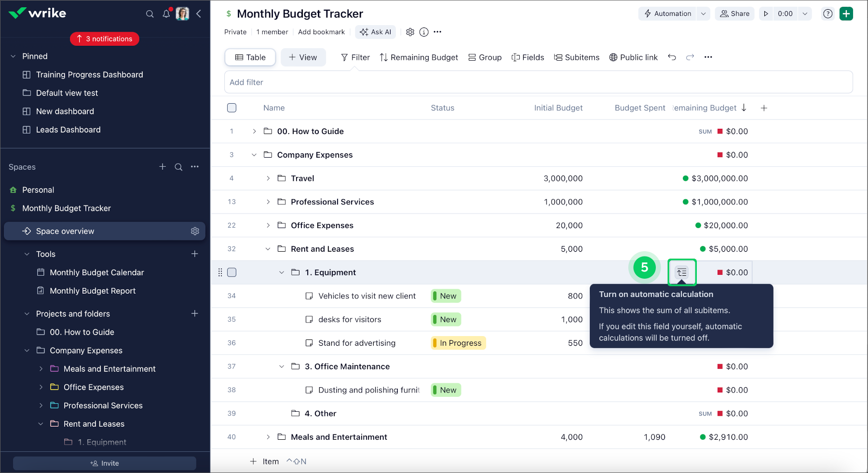Collapse the Rent and Leases table row
868x473 pixels.
click(x=268, y=249)
